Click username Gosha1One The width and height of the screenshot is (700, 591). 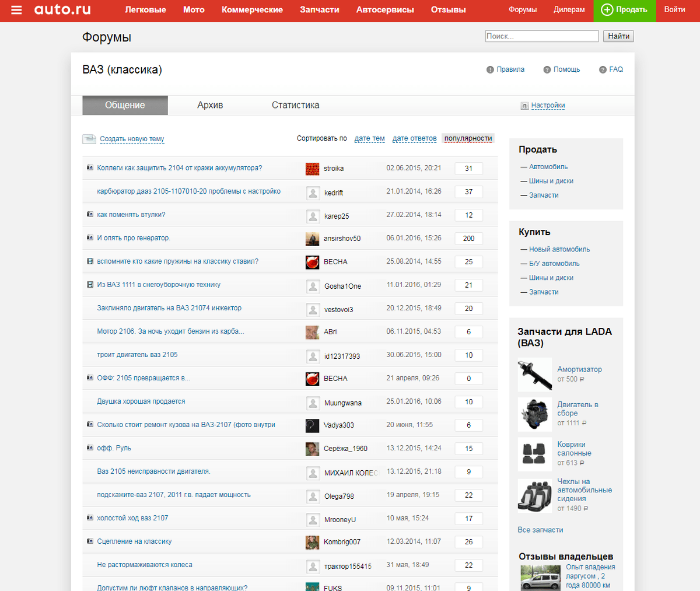click(x=342, y=286)
